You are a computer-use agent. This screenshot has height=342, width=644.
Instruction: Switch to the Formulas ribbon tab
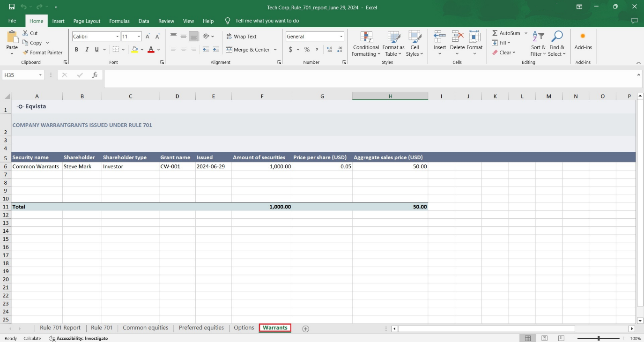click(x=119, y=21)
